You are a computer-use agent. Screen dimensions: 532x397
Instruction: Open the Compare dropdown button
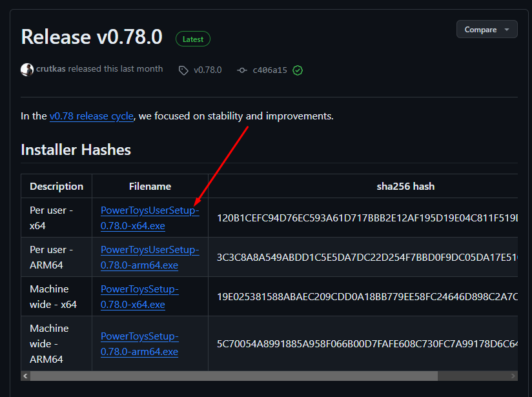pos(487,29)
